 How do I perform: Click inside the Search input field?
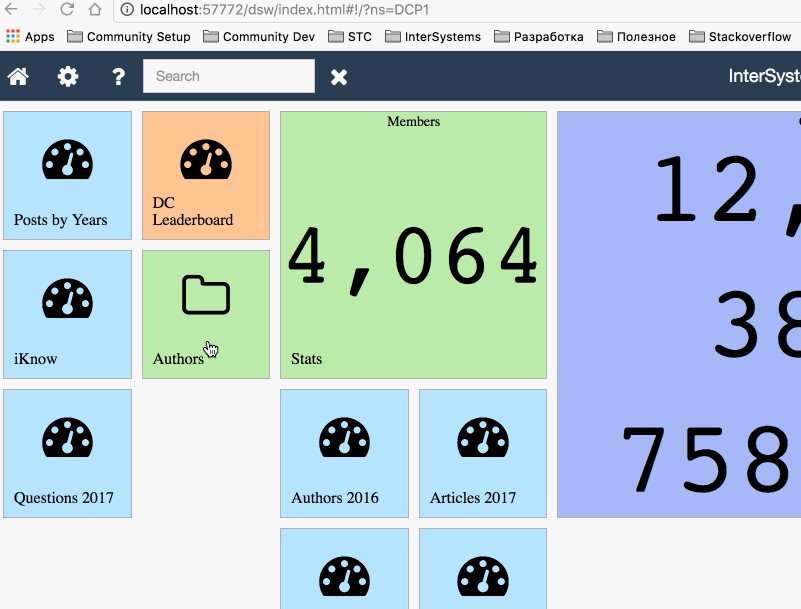pyautogui.click(x=228, y=76)
